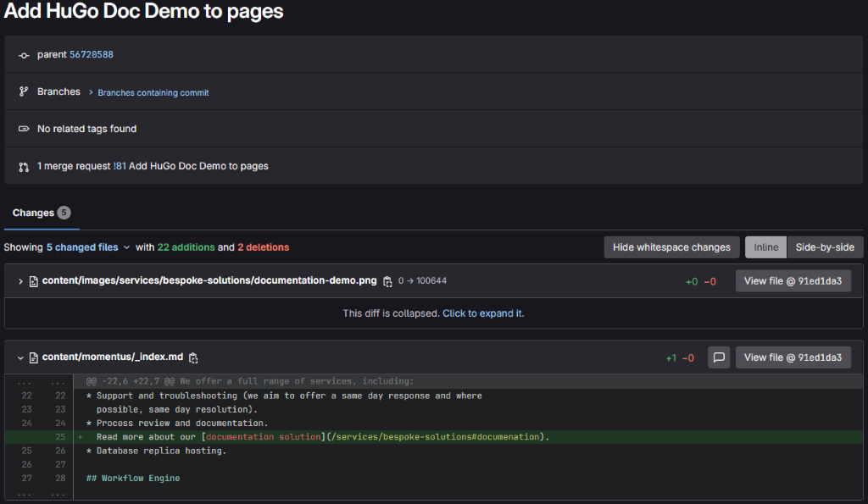Image resolution: width=868 pixels, height=504 pixels.
Task: Click documentation-demo.png file type icon
Action: coord(34,281)
